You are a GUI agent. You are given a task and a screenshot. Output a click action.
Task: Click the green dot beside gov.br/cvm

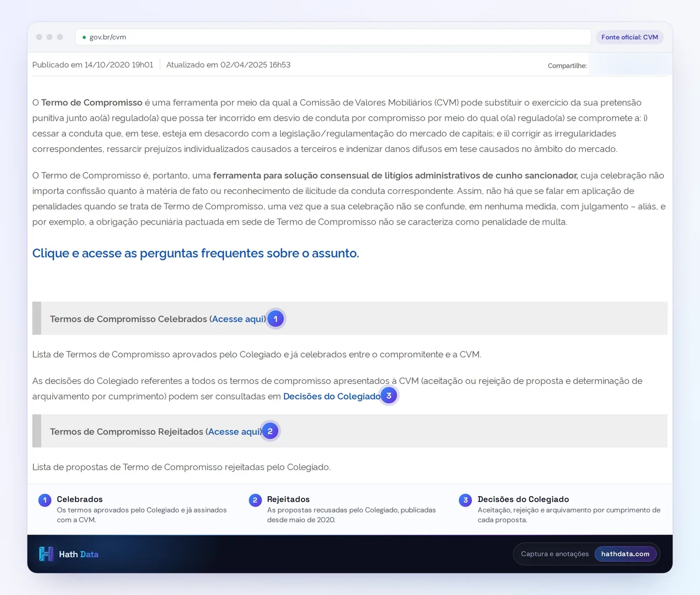[x=84, y=37]
